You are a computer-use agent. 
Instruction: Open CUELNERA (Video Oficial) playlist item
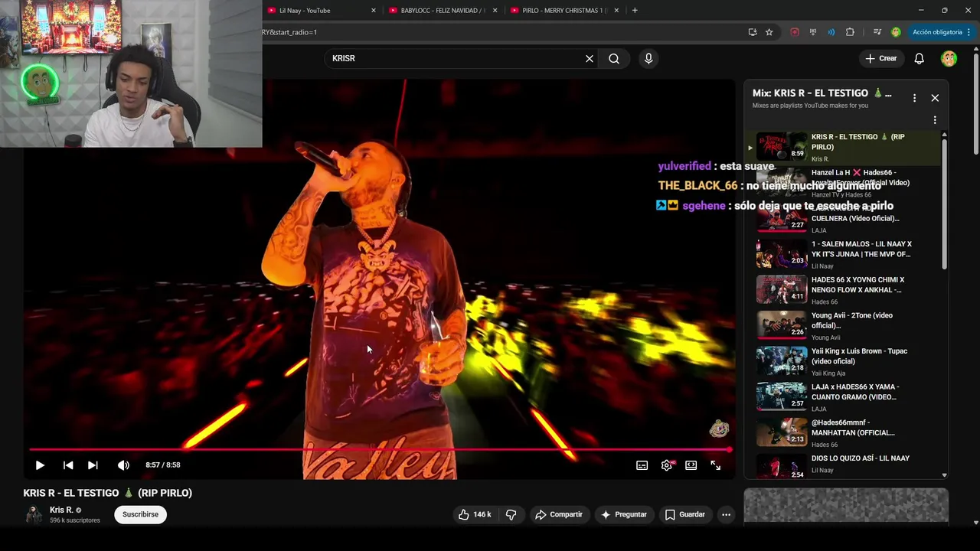coord(844,218)
